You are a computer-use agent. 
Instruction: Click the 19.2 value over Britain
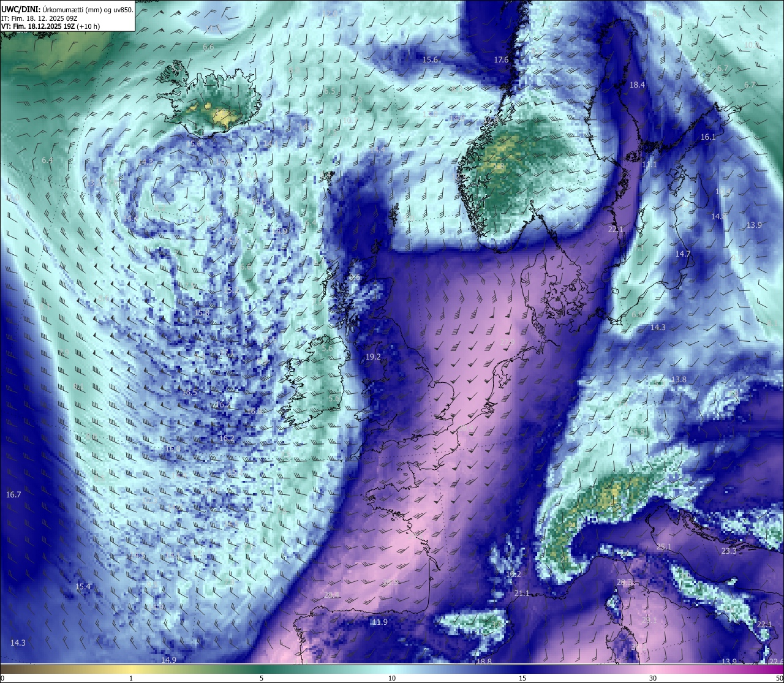click(x=373, y=357)
